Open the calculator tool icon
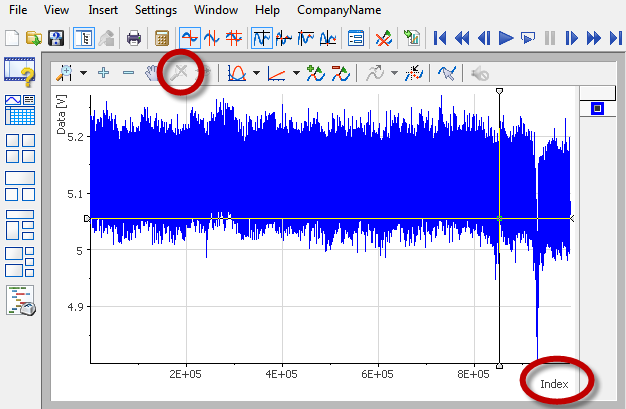The height and width of the screenshot is (409, 626). click(161, 39)
